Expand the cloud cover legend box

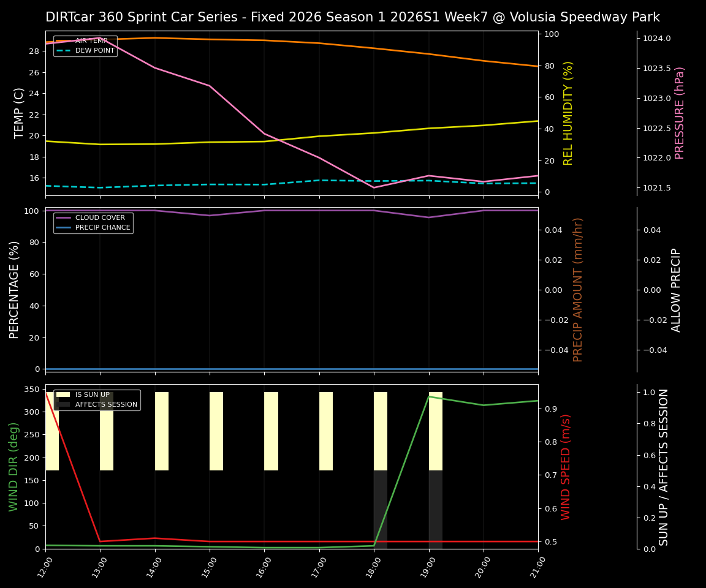pos(93,222)
